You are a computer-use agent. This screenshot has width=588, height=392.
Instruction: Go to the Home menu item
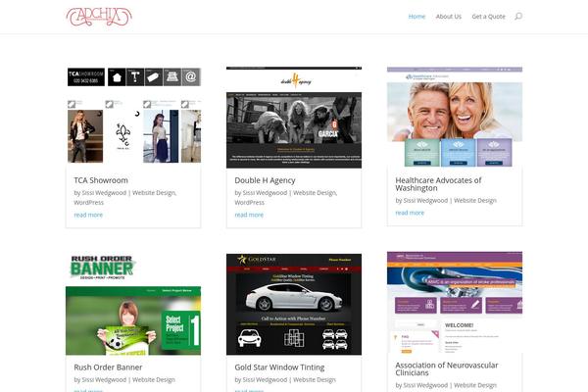416,17
